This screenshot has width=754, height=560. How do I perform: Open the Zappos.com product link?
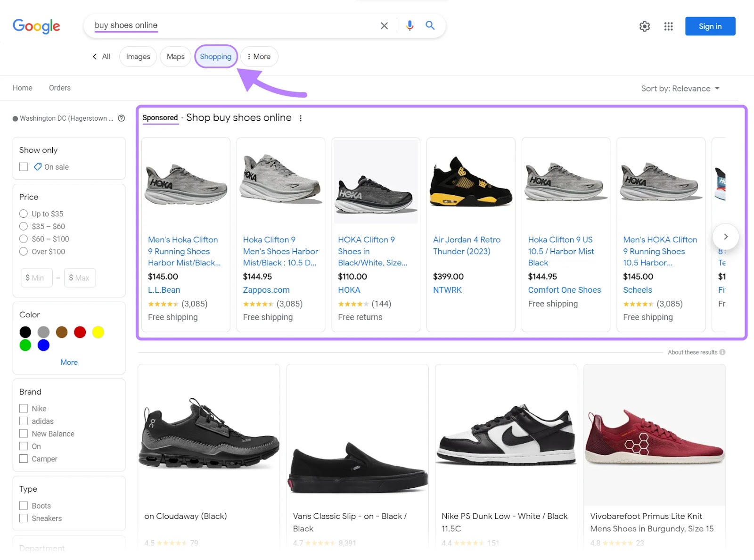coord(266,290)
